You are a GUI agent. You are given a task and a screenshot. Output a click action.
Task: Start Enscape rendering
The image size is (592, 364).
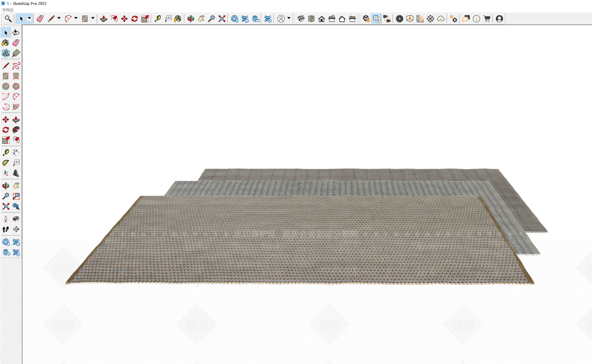(x=366, y=18)
